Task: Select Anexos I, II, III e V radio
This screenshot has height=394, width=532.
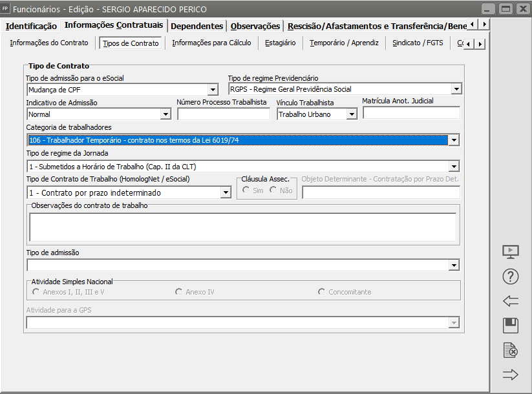Action: 36,292
